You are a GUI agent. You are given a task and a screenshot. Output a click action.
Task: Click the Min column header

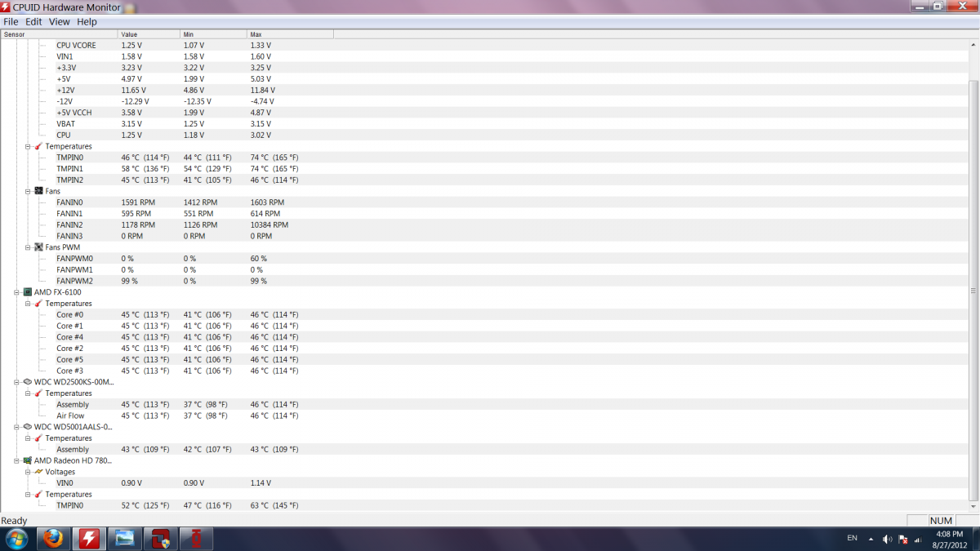tap(213, 34)
